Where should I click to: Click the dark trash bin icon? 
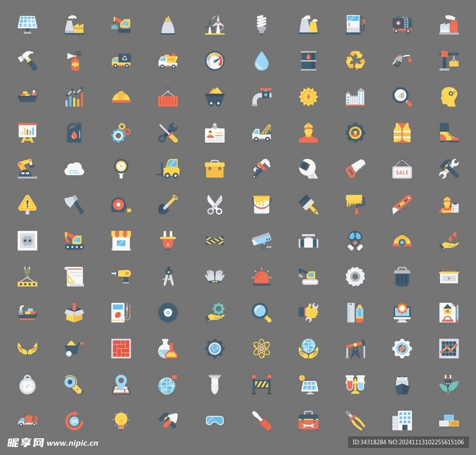pos(402,276)
